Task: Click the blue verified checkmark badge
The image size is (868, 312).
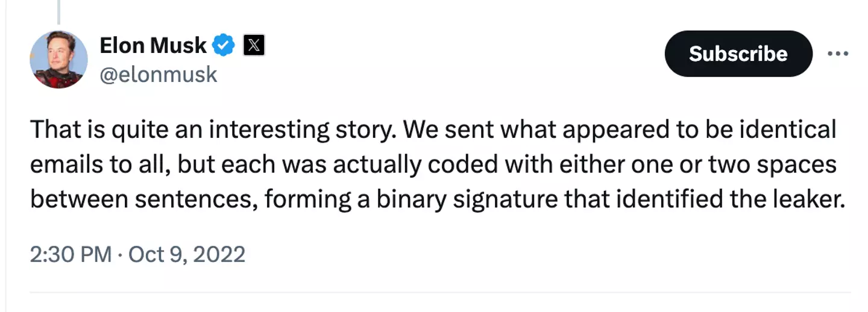Action: tap(224, 46)
